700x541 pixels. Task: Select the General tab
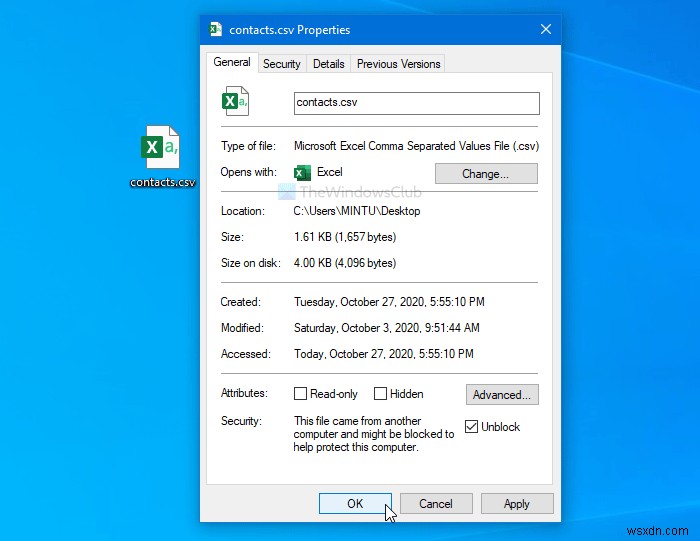coord(232,63)
